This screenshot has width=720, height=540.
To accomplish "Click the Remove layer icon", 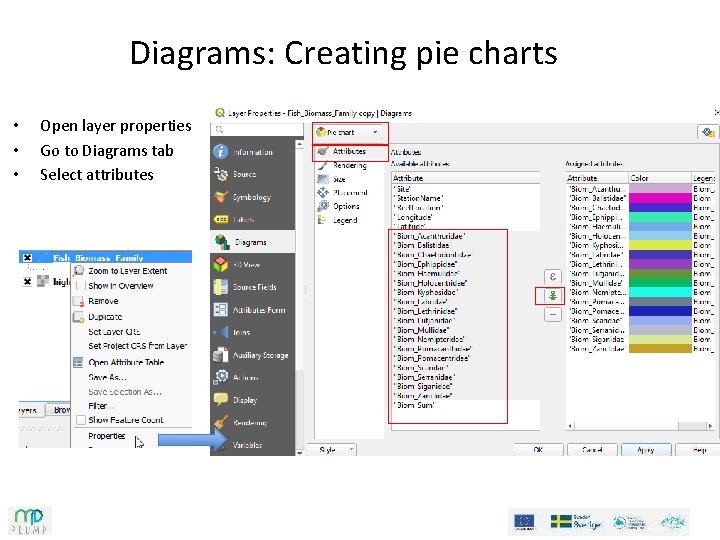I will 79,301.
